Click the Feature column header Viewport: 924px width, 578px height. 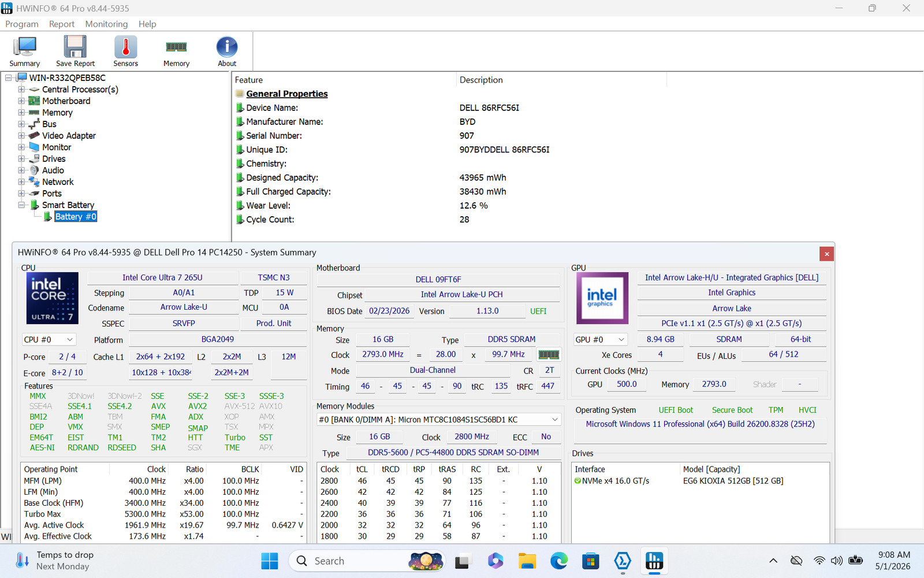click(x=345, y=80)
